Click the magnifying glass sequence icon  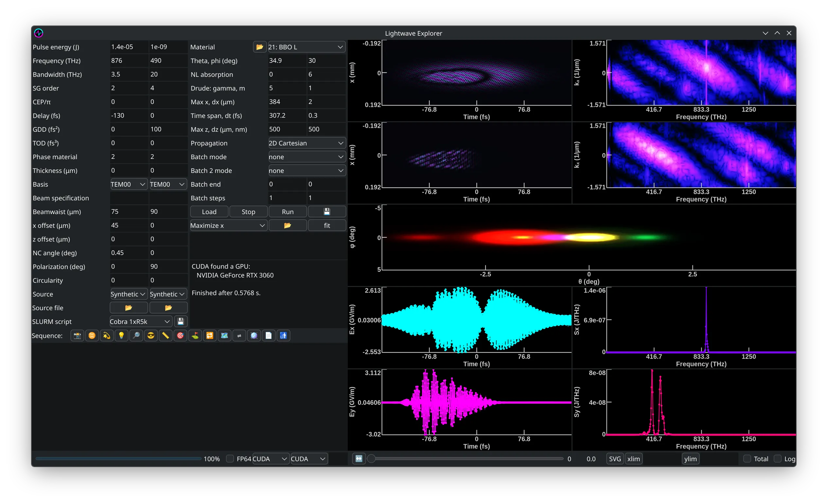(x=136, y=335)
